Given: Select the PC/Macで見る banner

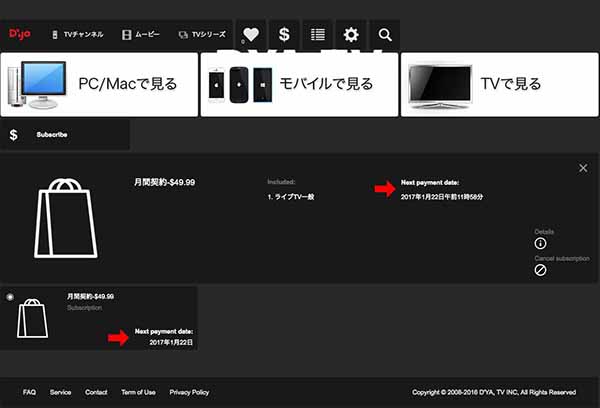Looking at the screenshot, I should pyautogui.click(x=98, y=84).
